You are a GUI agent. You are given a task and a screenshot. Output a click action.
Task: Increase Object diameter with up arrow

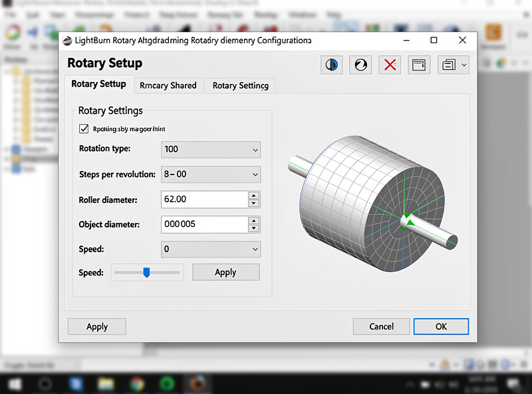coord(254,220)
